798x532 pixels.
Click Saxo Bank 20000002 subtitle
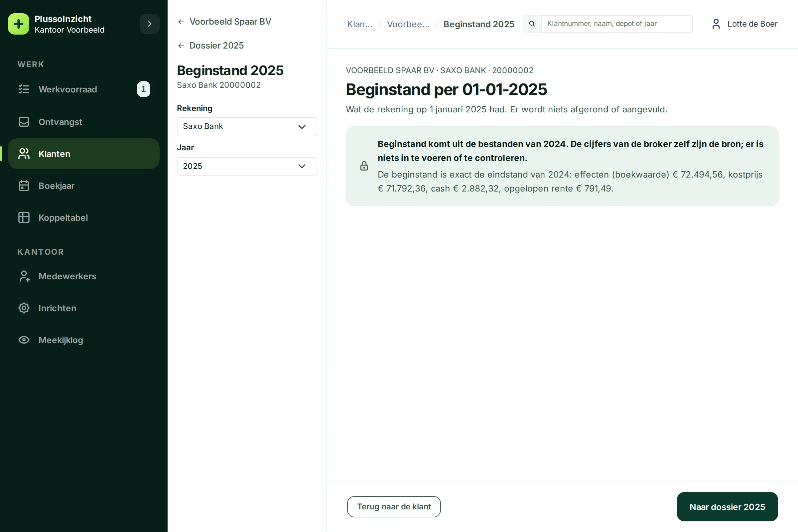coord(219,85)
